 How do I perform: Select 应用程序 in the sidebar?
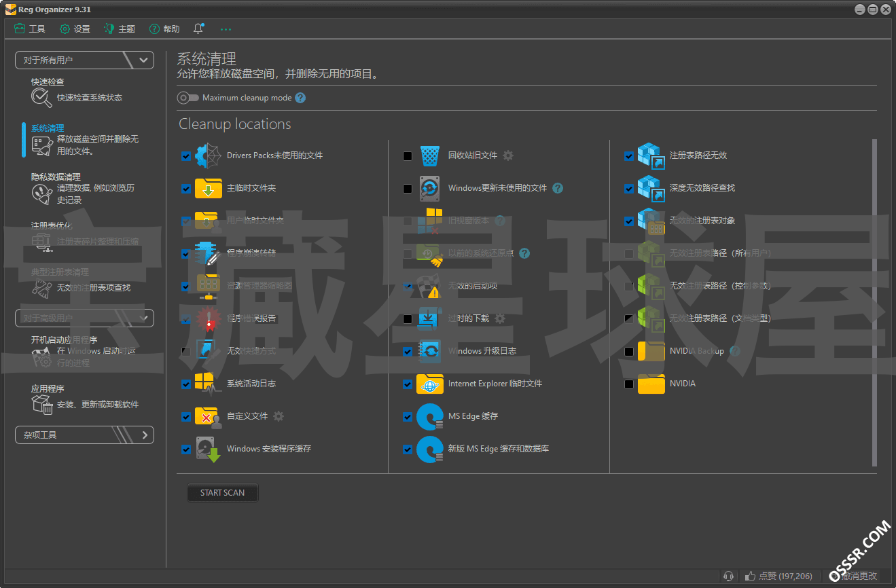[x=85, y=399]
